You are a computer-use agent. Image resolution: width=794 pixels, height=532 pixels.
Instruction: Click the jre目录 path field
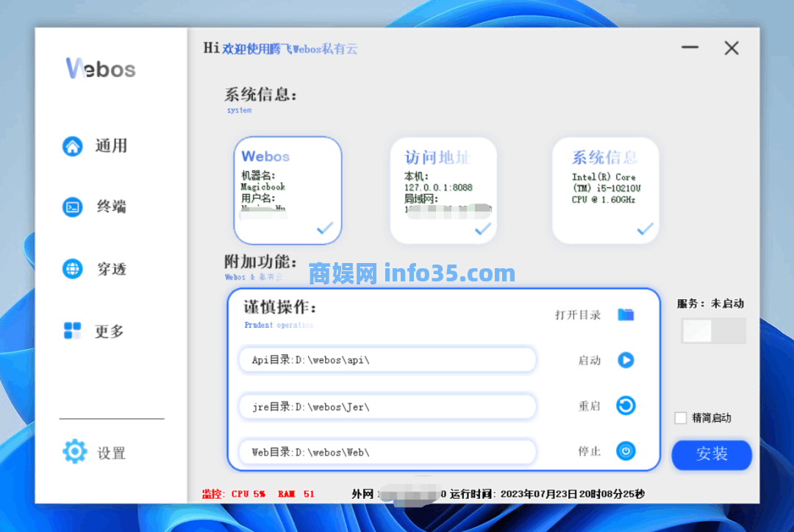(x=387, y=406)
